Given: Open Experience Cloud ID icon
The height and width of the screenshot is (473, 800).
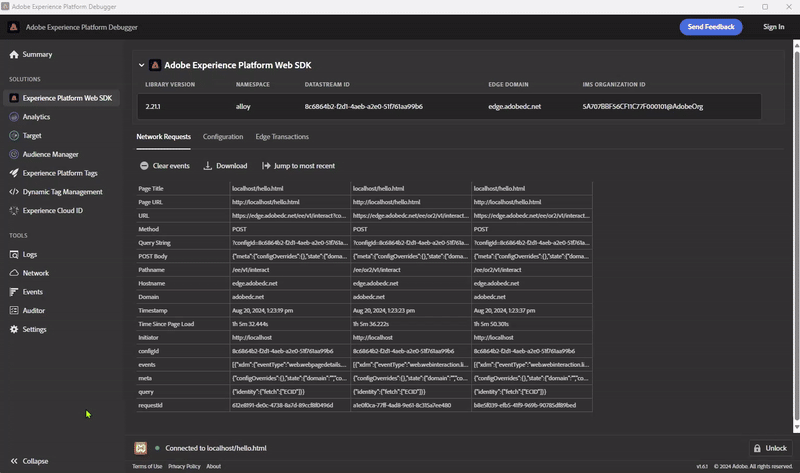Looking at the screenshot, I should (x=14, y=211).
